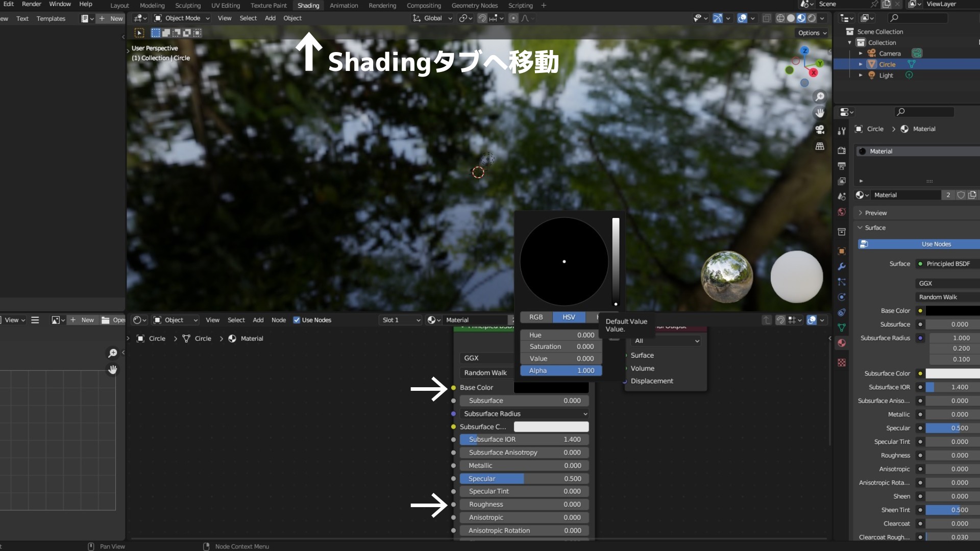Open the Material properties tab icon
The width and height of the screenshot is (980, 551).
842,343
